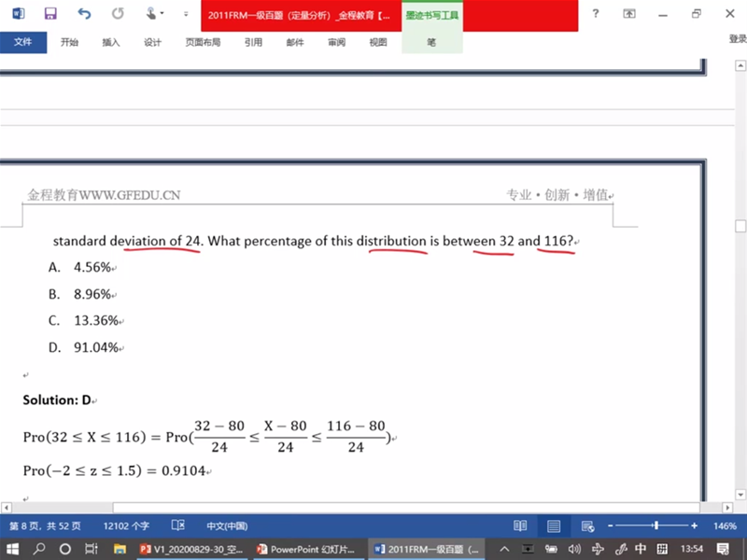The image size is (747, 560).
Task: Open Task View on taskbar
Action: point(92,549)
